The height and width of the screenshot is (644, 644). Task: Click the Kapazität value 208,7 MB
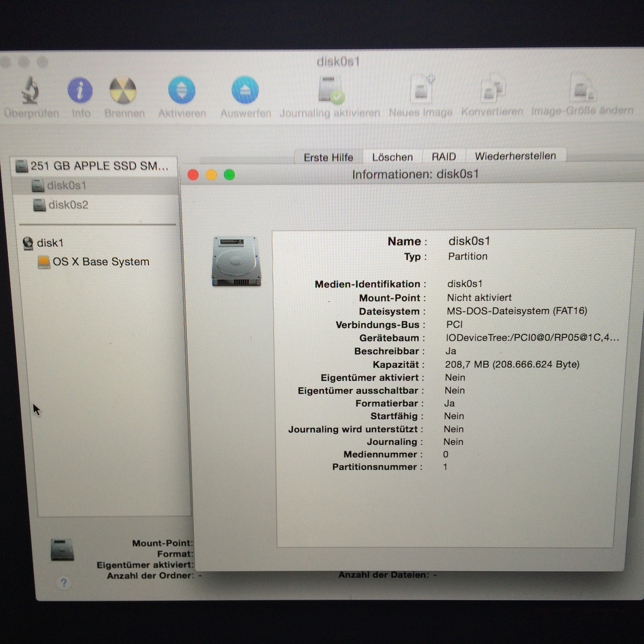coord(512,364)
